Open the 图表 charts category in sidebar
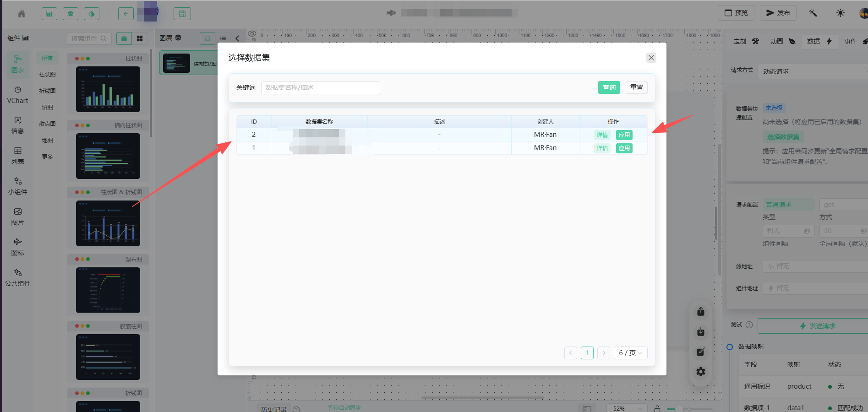 pyautogui.click(x=17, y=64)
